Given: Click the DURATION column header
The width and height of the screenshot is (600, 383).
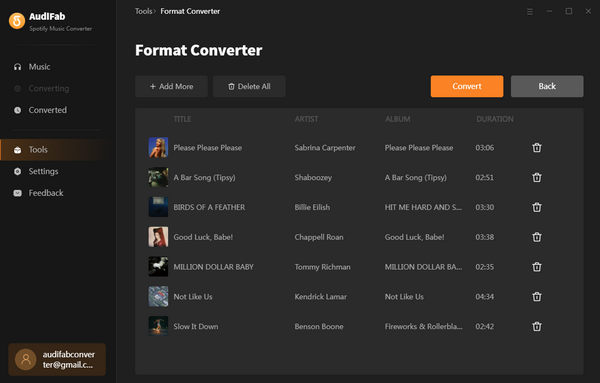Looking at the screenshot, I should 495,119.
